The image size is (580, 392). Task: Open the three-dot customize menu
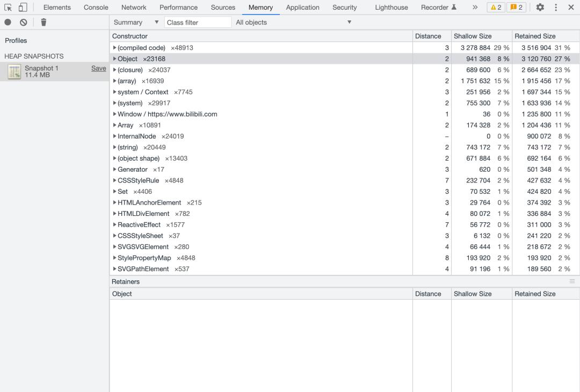pyautogui.click(x=556, y=8)
